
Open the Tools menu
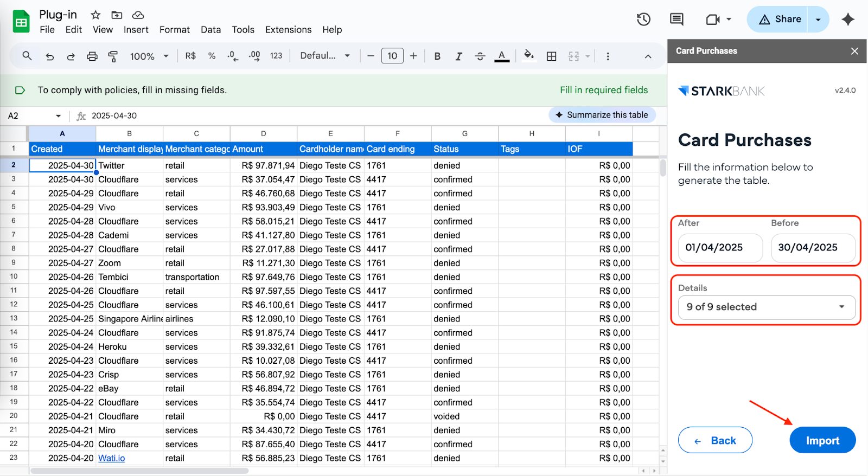(x=243, y=30)
